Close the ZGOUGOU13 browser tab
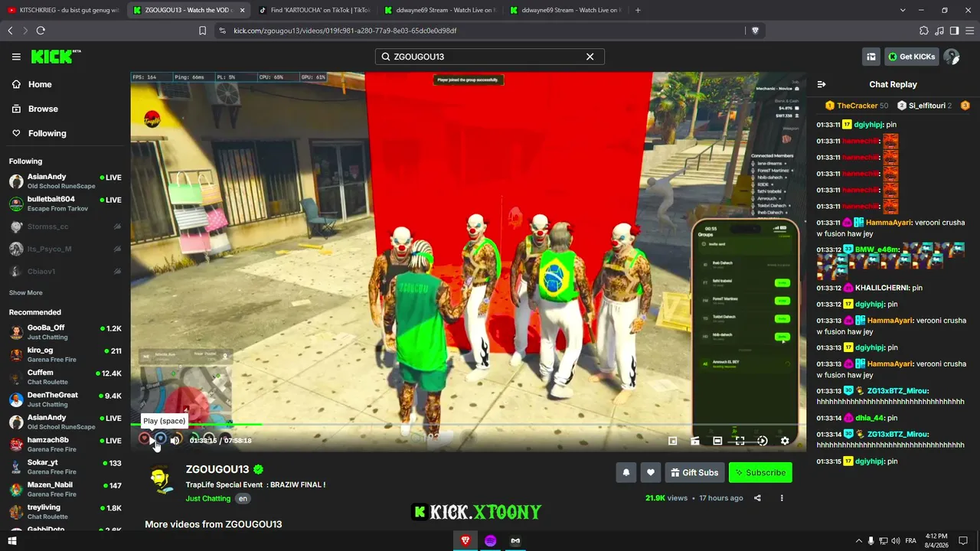 pyautogui.click(x=241, y=10)
